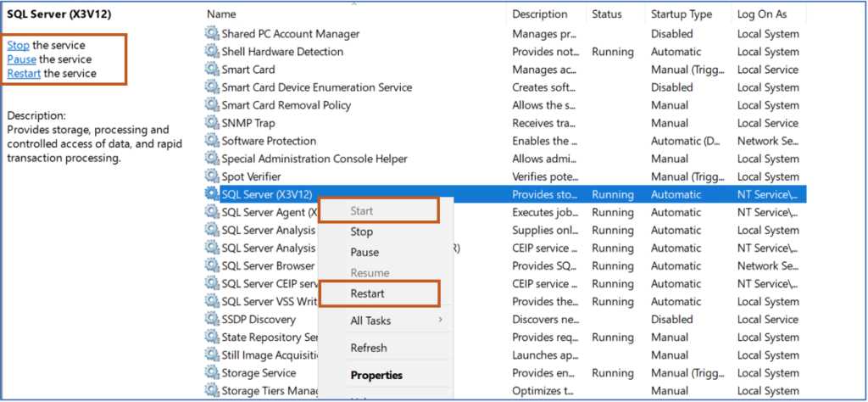Click the Storage Service gear icon

[x=212, y=372]
